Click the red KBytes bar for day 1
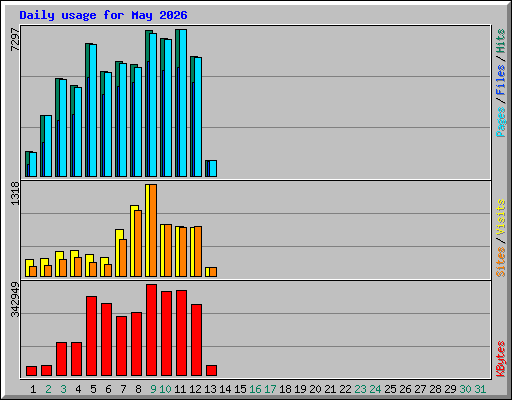The image size is (512, 400). click(31, 371)
